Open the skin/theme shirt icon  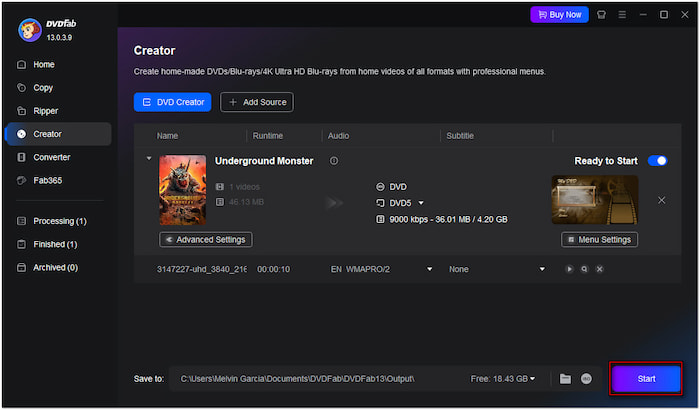[601, 15]
